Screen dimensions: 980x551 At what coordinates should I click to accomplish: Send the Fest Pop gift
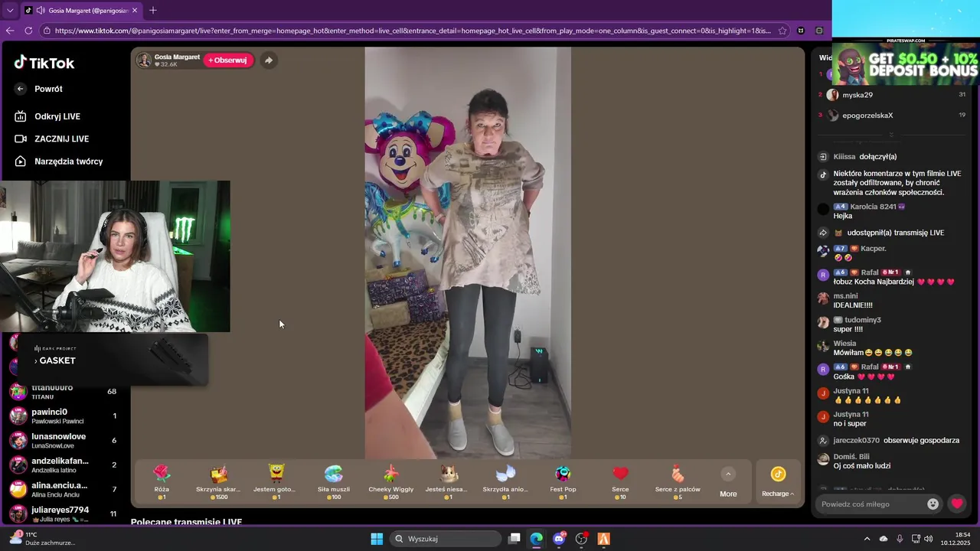(x=563, y=483)
